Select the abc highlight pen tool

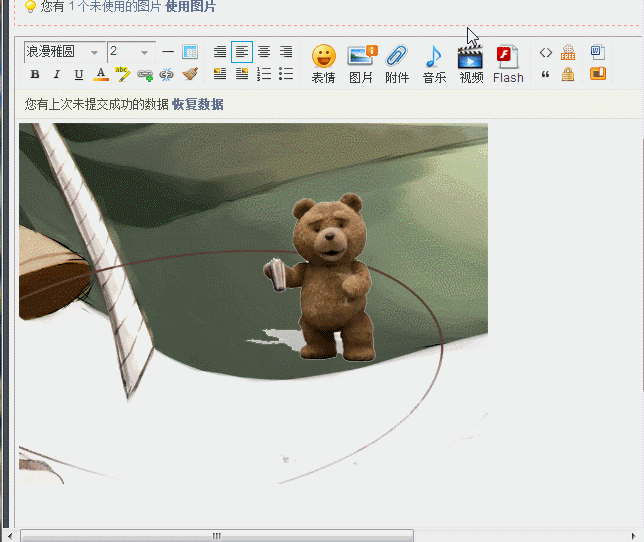tap(122, 74)
